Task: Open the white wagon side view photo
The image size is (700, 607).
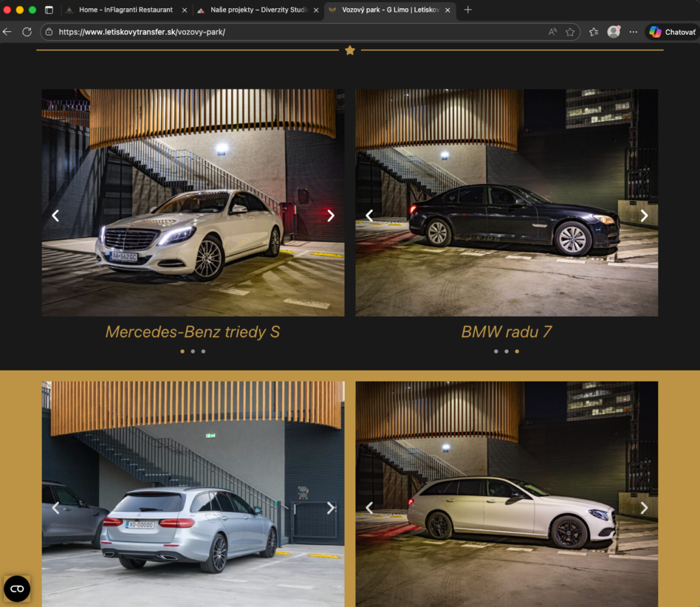Action: (x=507, y=494)
